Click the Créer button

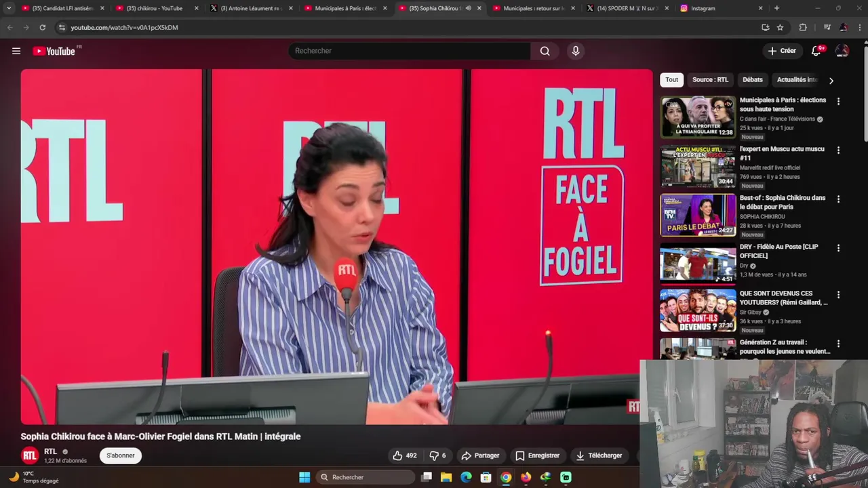click(x=781, y=51)
